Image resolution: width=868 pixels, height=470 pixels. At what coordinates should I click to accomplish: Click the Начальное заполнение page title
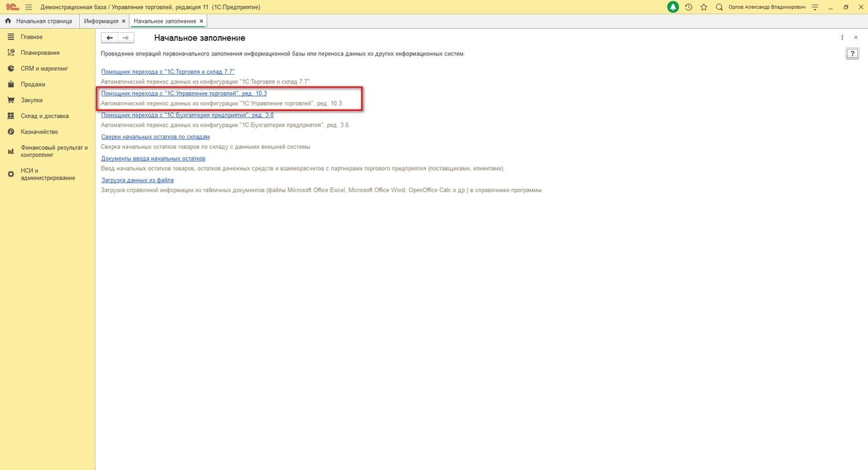tap(200, 38)
